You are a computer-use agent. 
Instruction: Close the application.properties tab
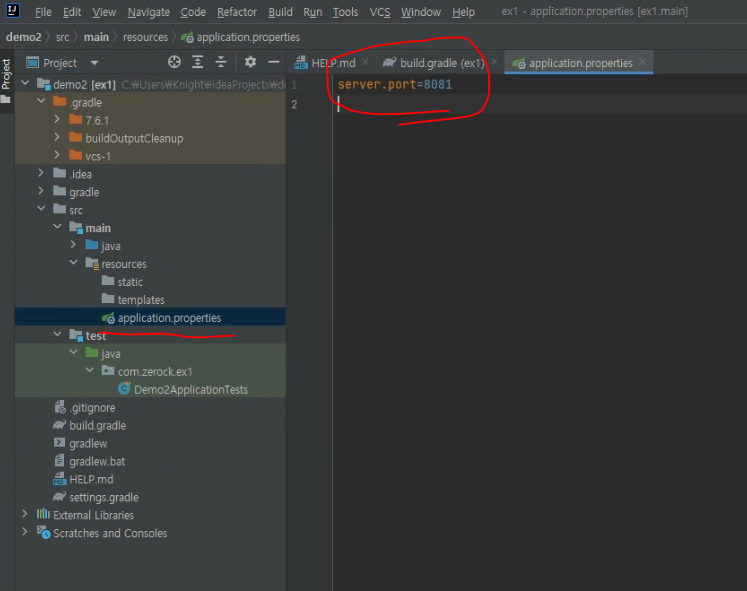click(643, 62)
